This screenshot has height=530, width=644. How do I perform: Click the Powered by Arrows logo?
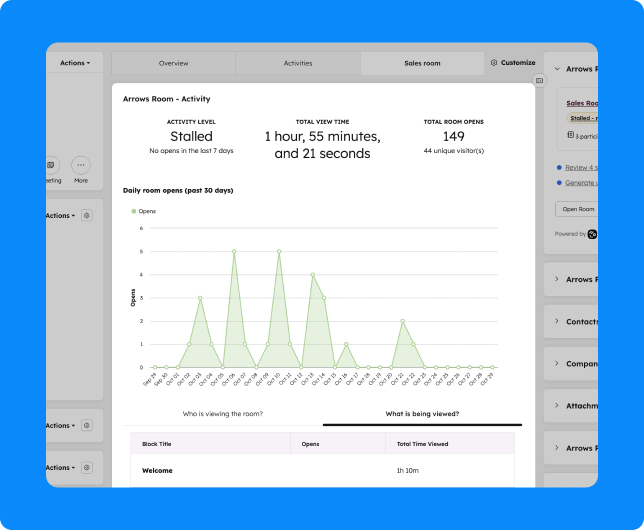point(592,234)
